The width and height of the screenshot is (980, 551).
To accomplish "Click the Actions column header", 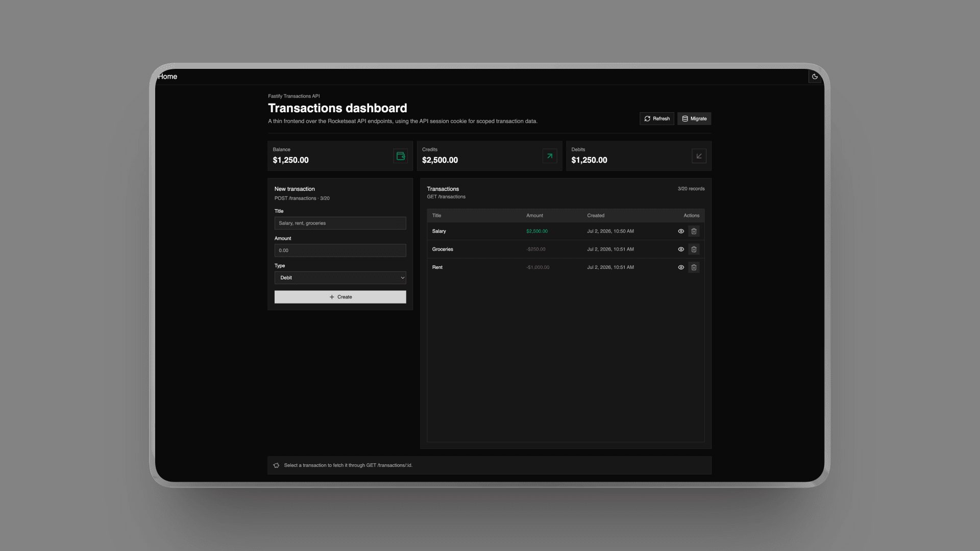I will [692, 215].
